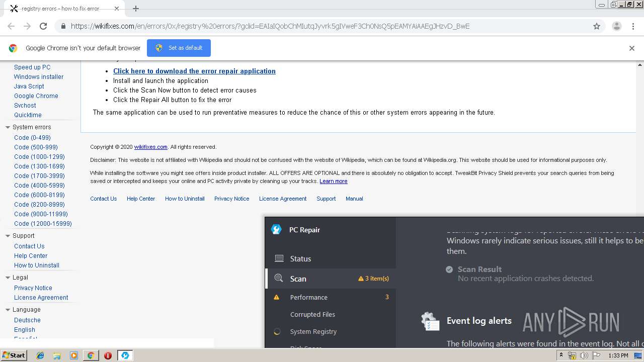Click the System Registry spinner icon
The height and width of the screenshot is (362, 644).
pos(277,331)
